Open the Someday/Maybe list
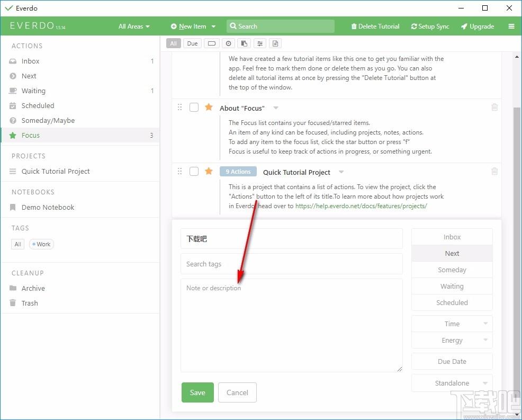Image resolution: width=522 pixels, height=420 pixels. pyautogui.click(x=80, y=120)
